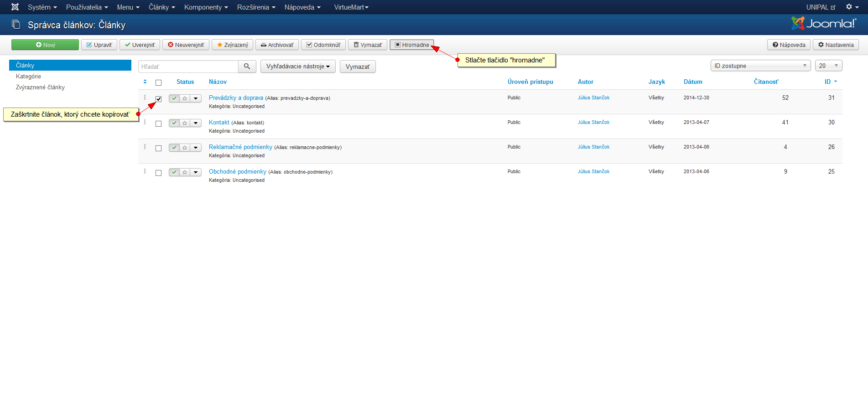Open the Systém menu

coord(42,7)
